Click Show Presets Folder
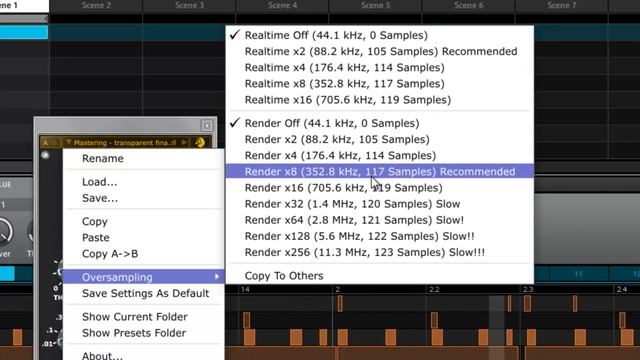 click(x=134, y=333)
